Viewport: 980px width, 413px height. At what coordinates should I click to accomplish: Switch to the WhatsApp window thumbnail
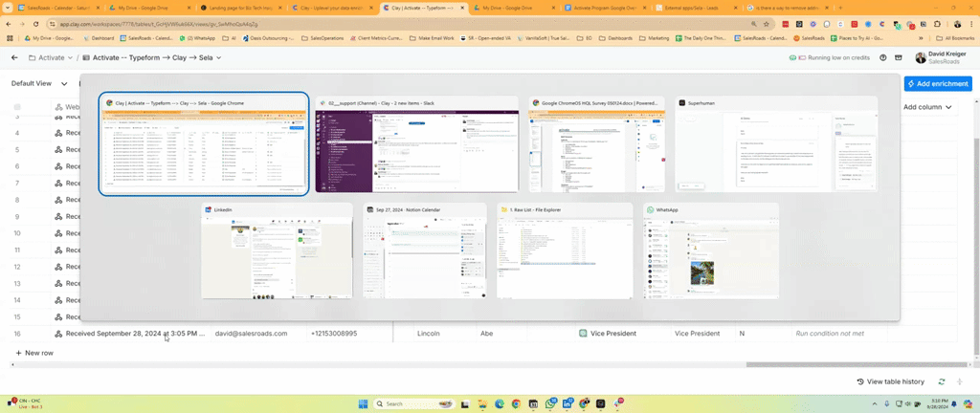tap(710, 250)
